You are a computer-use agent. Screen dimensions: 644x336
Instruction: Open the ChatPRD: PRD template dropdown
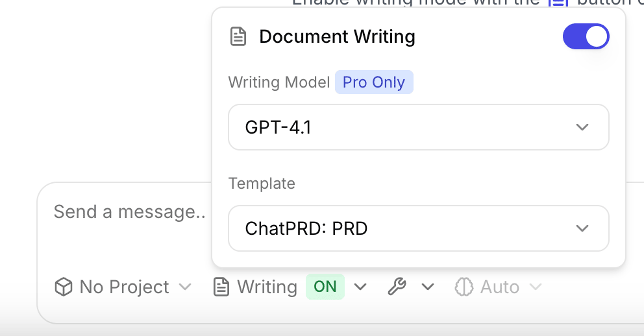pos(419,228)
